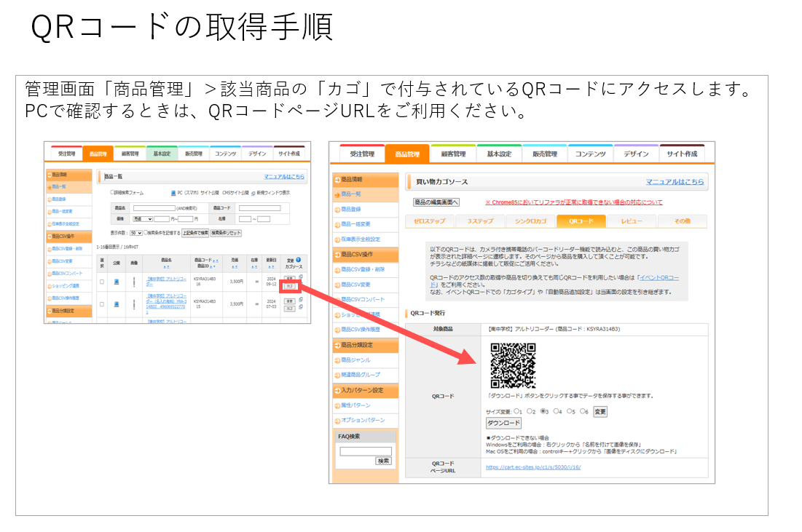Click the 変更 button beside the size options
802x532 pixels.
click(x=600, y=411)
